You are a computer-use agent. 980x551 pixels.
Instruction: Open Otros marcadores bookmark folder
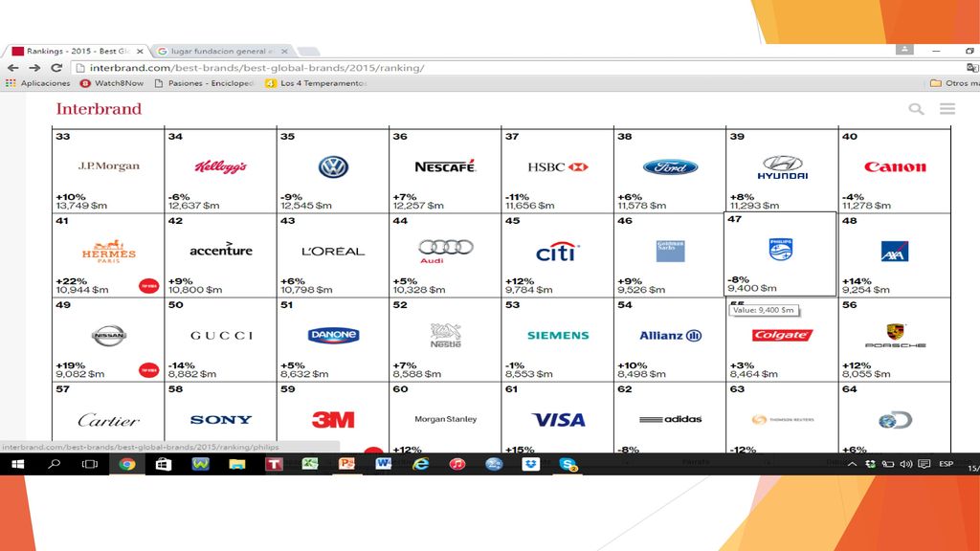pyautogui.click(x=954, y=83)
